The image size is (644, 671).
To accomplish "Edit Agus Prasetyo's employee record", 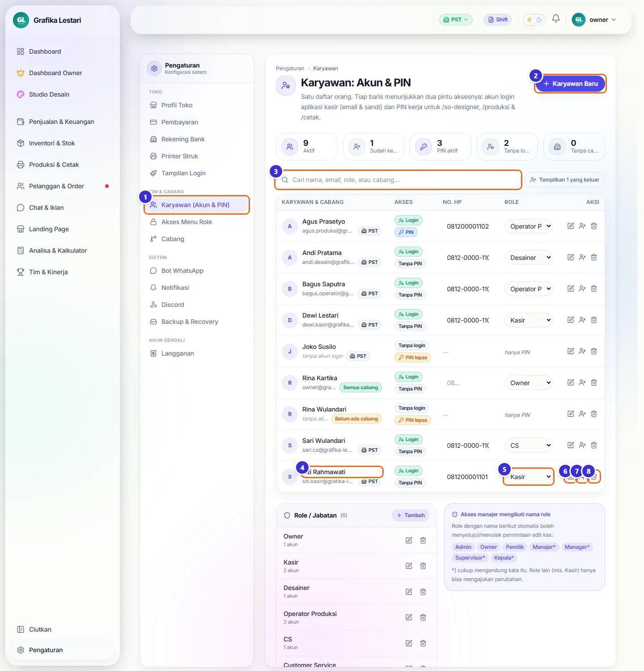I will coord(571,226).
